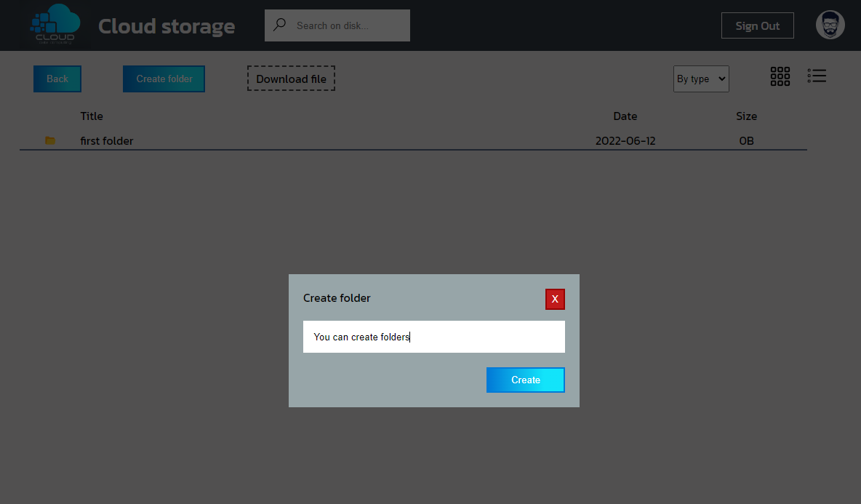Screen dimensions: 861x504
Task: Select the red X on the dialog
Action: pos(555,299)
